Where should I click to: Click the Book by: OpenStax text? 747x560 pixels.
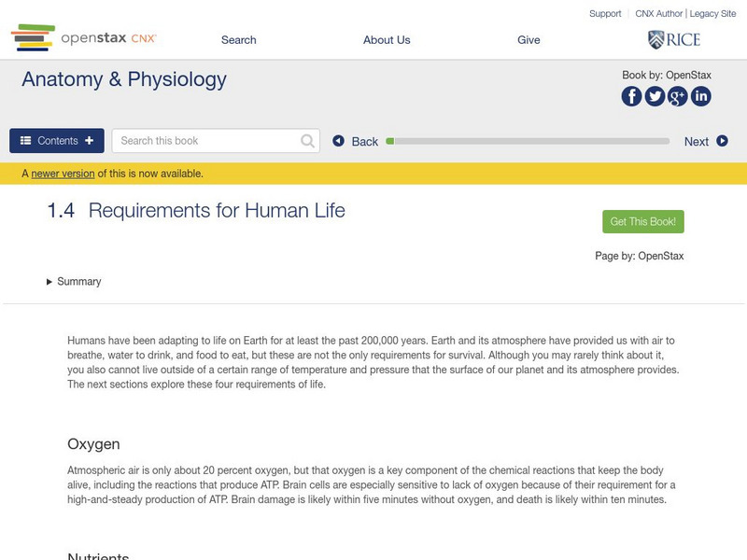click(x=667, y=76)
